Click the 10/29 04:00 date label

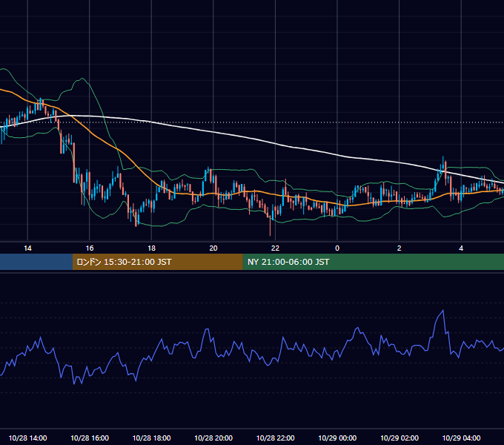pyautogui.click(x=461, y=438)
